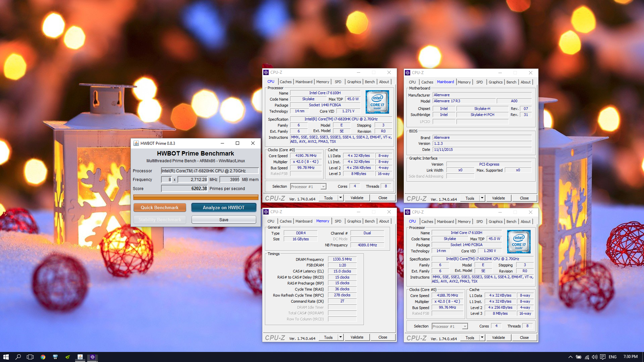Open Graphics tab in Mainboard CPU-Z window
The image size is (644, 362).
[495, 82]
